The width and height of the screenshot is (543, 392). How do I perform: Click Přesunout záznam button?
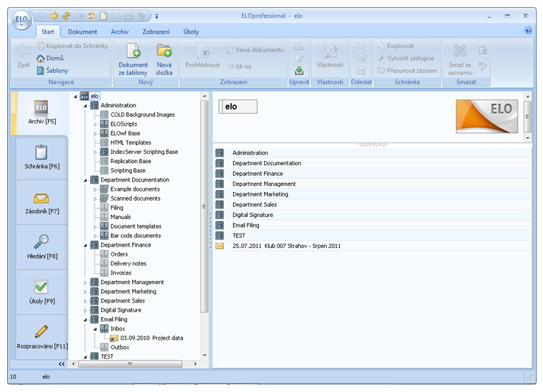click(x=407, y=71)
